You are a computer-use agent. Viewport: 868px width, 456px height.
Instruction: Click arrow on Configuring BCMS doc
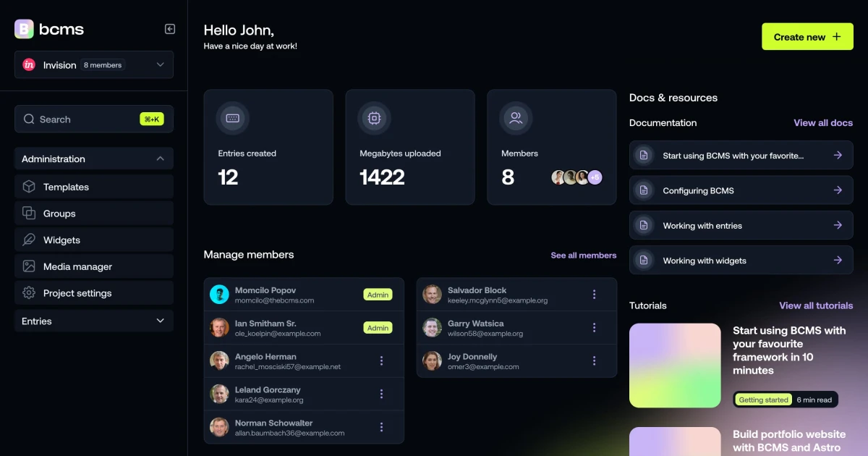838,190
